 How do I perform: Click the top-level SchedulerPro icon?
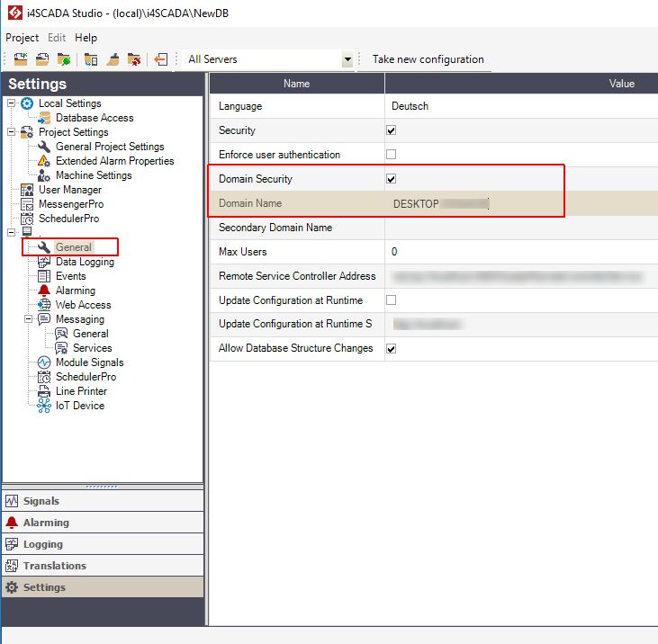tap(27, 219)
